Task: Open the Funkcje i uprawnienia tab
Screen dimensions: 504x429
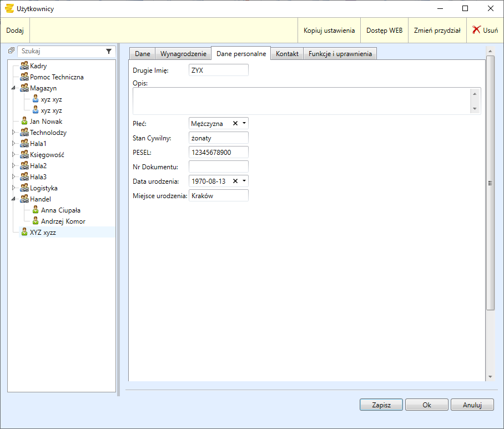Action: point(340,54)
